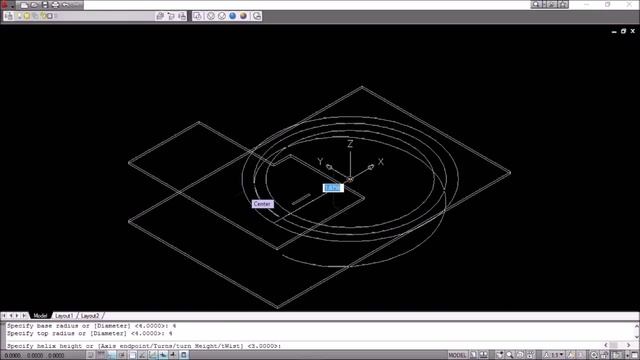This screenshot has width=640, height=360.
Task: Open the AutoCAD application menu button
Action: pos(5,5)
